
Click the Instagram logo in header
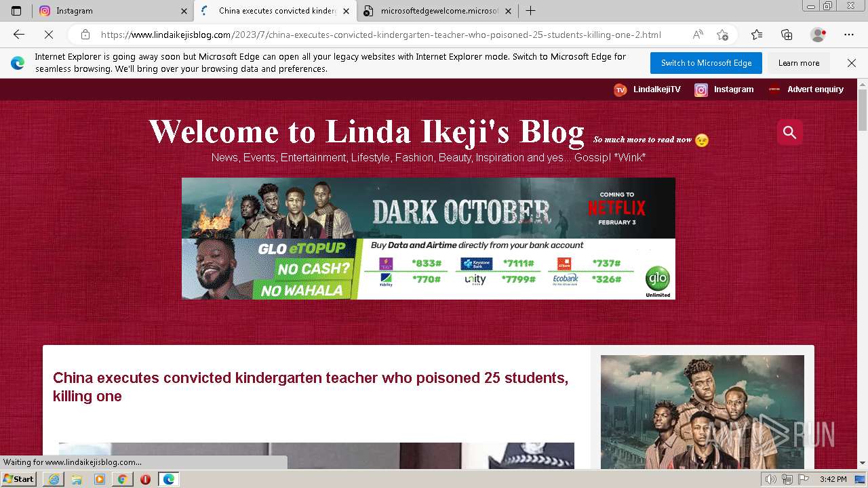[x=701, y=90]
